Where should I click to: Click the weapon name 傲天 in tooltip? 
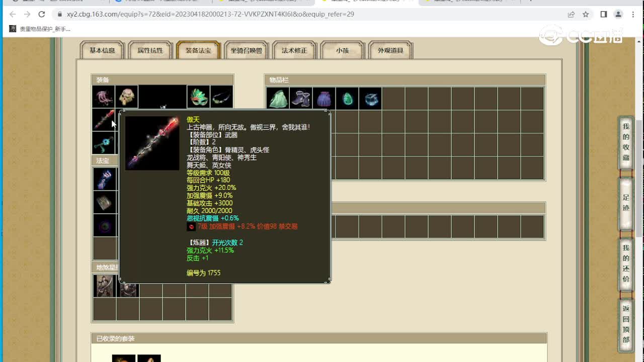(x=193, y=120)
